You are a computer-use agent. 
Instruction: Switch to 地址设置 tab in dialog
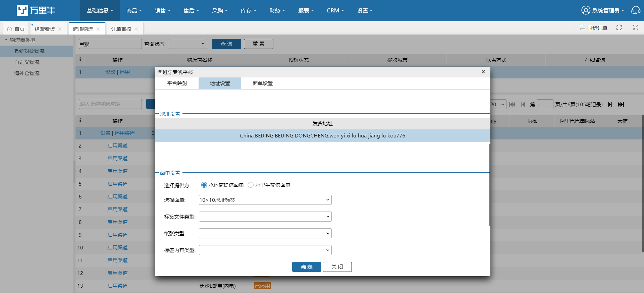coord(220,83)
